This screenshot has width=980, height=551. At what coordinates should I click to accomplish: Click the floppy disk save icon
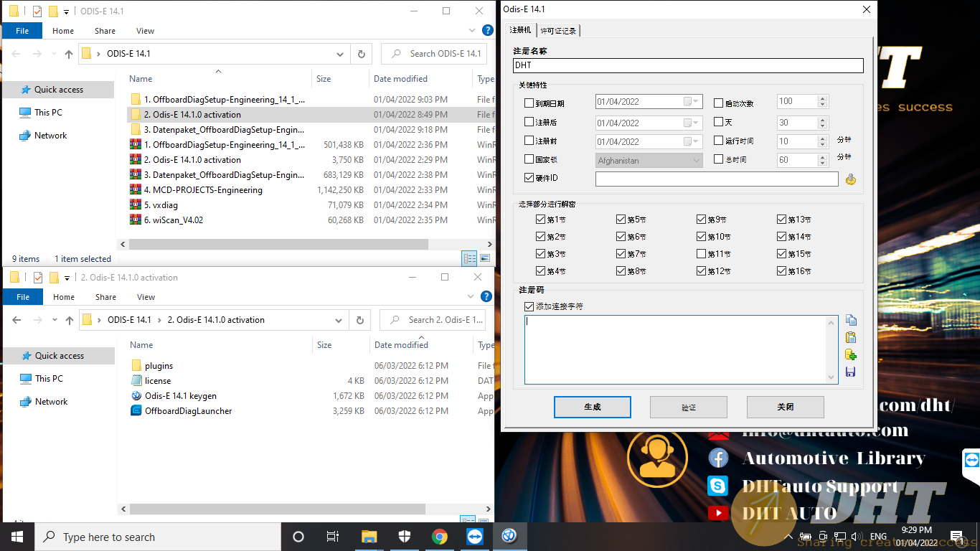[851, 372]
